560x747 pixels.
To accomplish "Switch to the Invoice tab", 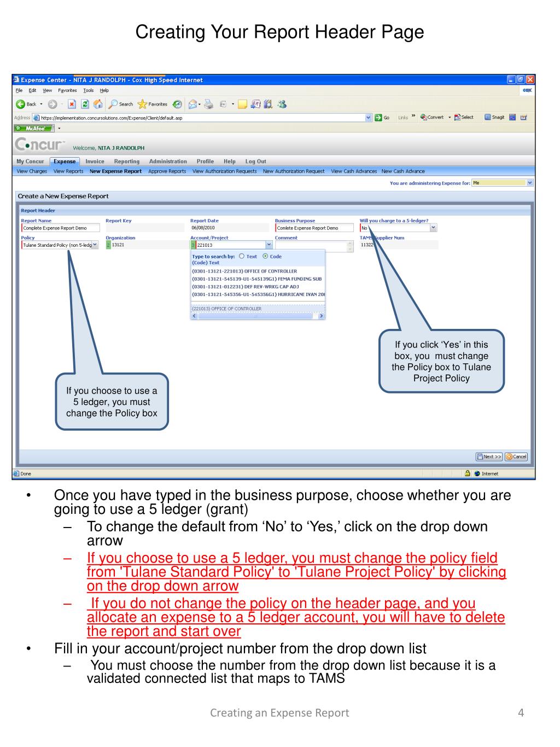I will click(95, 161).
